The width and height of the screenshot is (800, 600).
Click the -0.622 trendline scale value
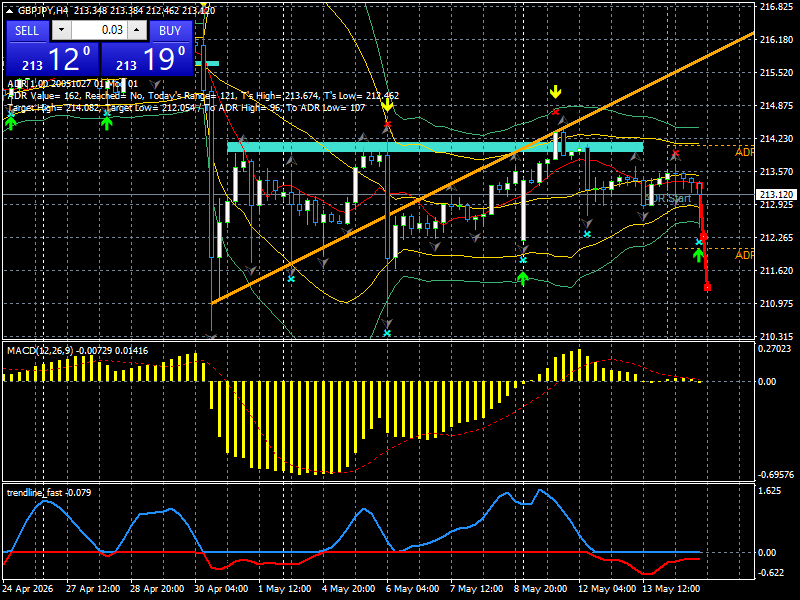pyautogui.click(x=771, y=572)
